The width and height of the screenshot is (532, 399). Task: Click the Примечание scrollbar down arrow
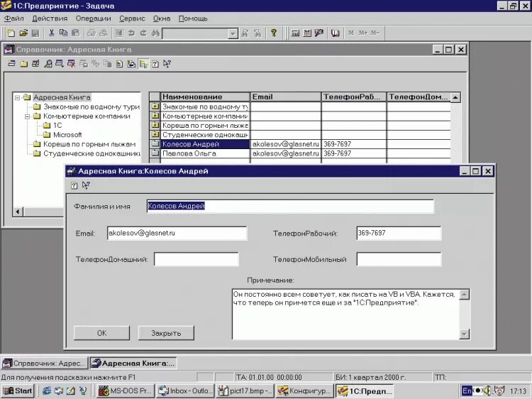coord(464,334)
